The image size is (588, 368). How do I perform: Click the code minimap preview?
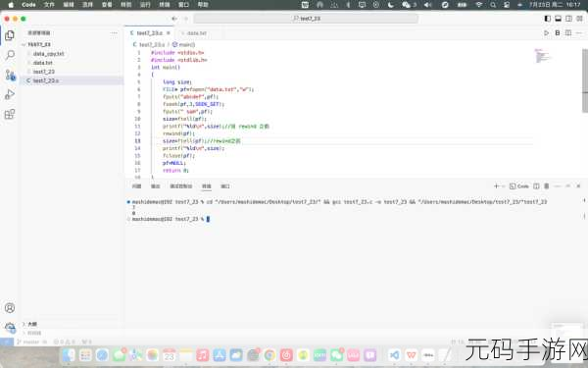pos(542,56)
